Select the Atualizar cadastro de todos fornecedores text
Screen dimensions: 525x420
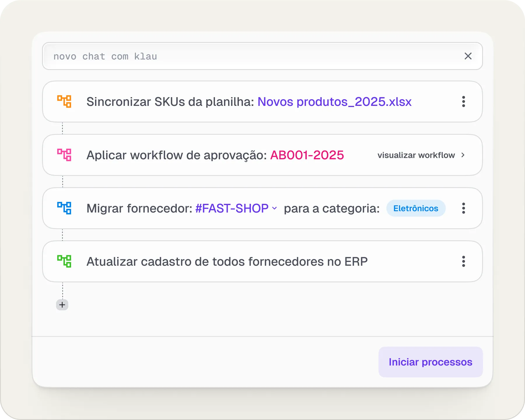pyautogui.click(x=227, y=262)
